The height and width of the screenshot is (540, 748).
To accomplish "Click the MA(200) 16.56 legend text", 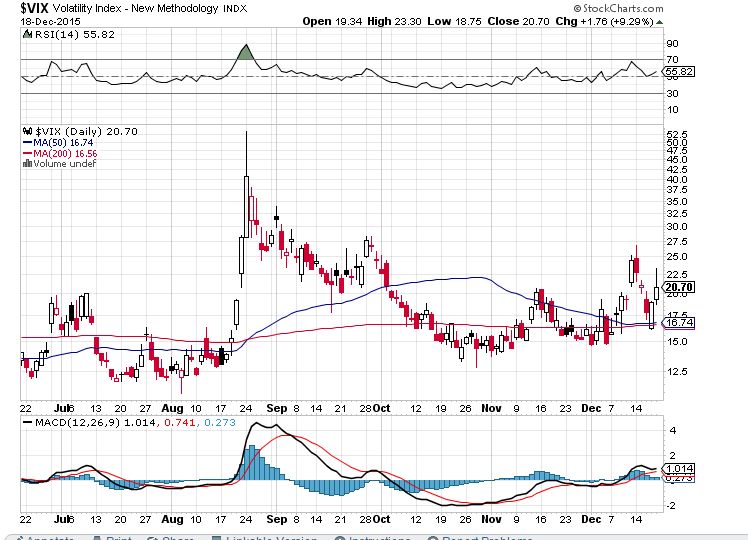I will (x=65, y=154).
